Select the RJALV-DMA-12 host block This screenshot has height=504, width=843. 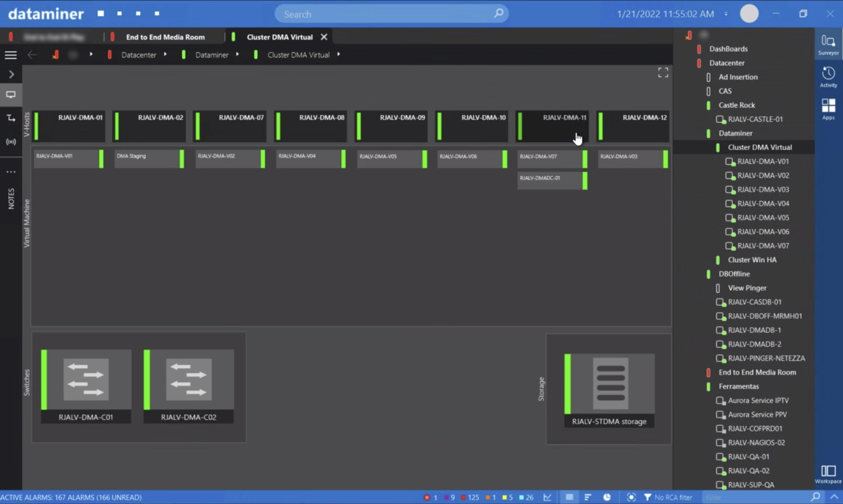pos(633,126)
